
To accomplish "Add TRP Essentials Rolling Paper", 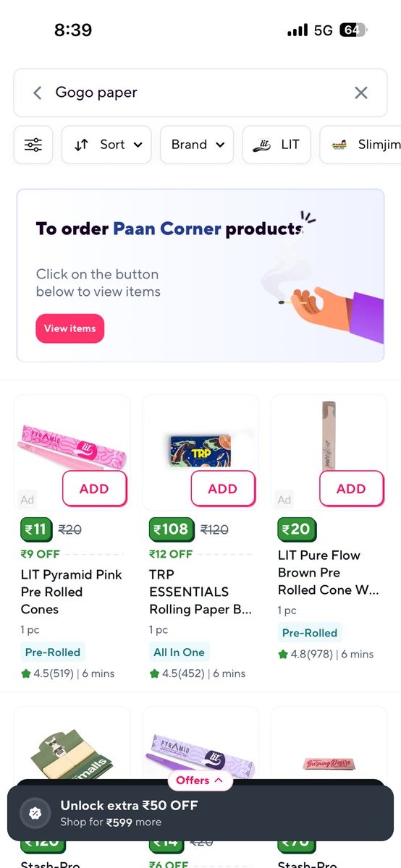I will (x=223, y=489).
